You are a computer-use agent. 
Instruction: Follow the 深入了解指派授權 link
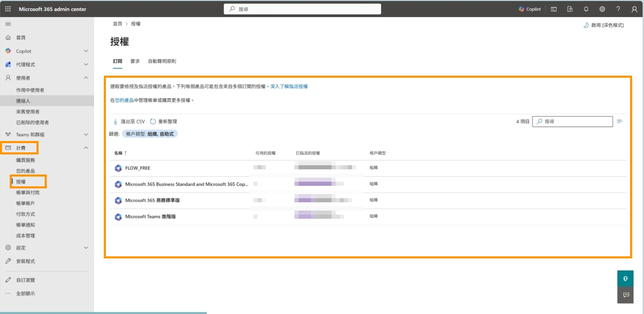click(x=289, y=86)
